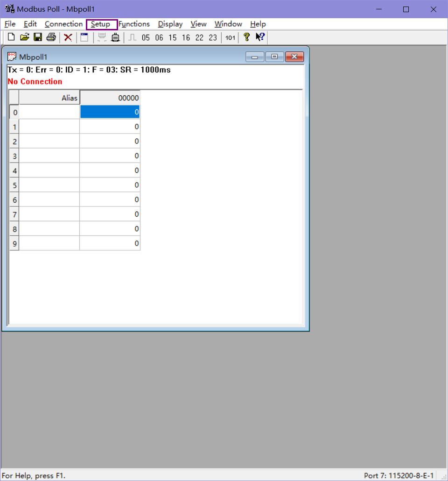This screenshot has height=481, width=448.
Task: Click the Alias cell in row 2
Action: click(49, 141)
